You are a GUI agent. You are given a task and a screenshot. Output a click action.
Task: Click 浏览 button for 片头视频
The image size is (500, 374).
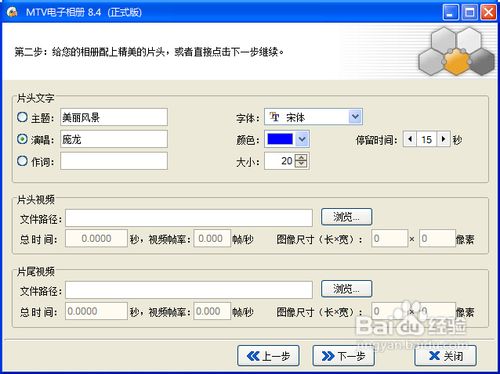point(346,217)
